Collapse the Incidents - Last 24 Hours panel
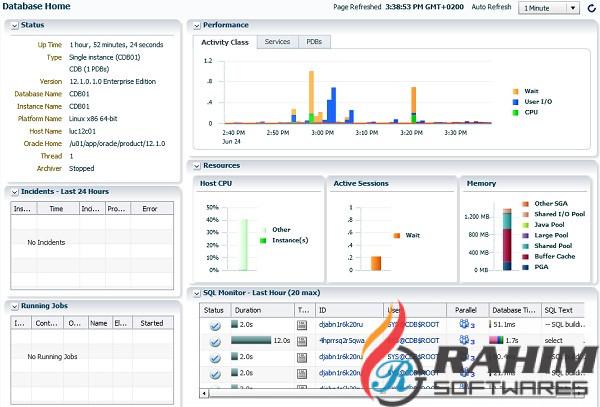This screenshot has width=600, height=407. [x=12, y=190]
